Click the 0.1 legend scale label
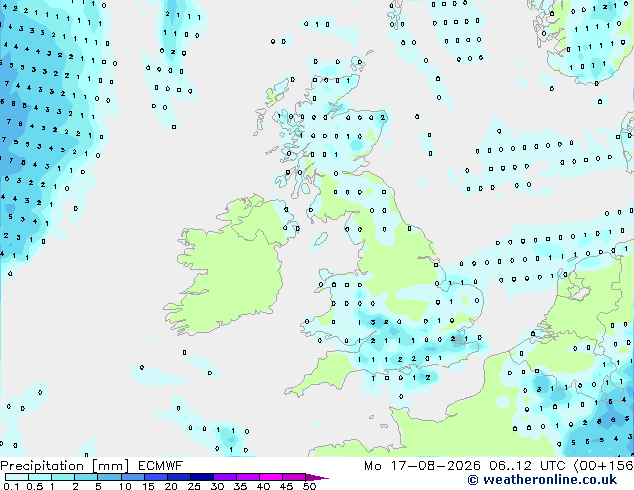The height and width of the screenshot is (490, 634). [x=11, y=486]
